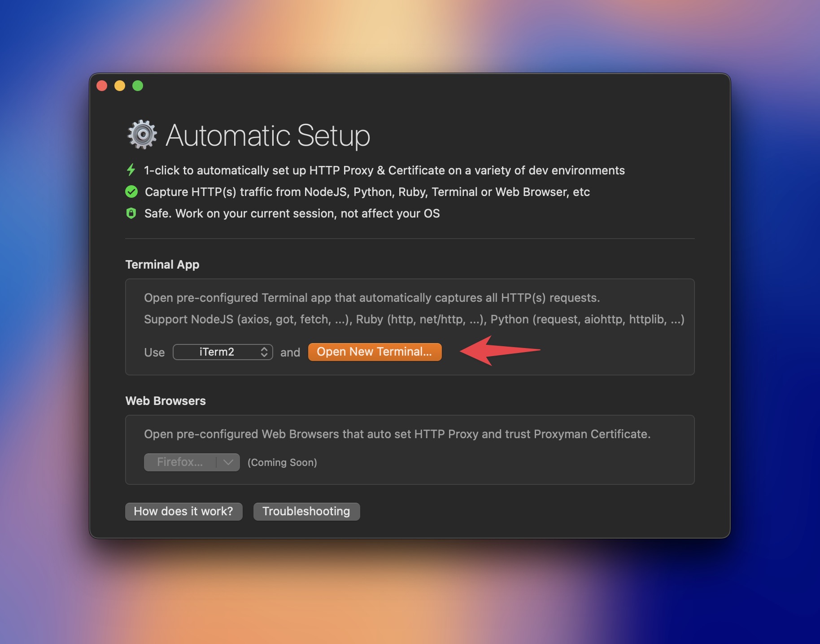Open the Troubleshooting guide
Viewport: 820px width, 644px height.
tap(306, 511)
